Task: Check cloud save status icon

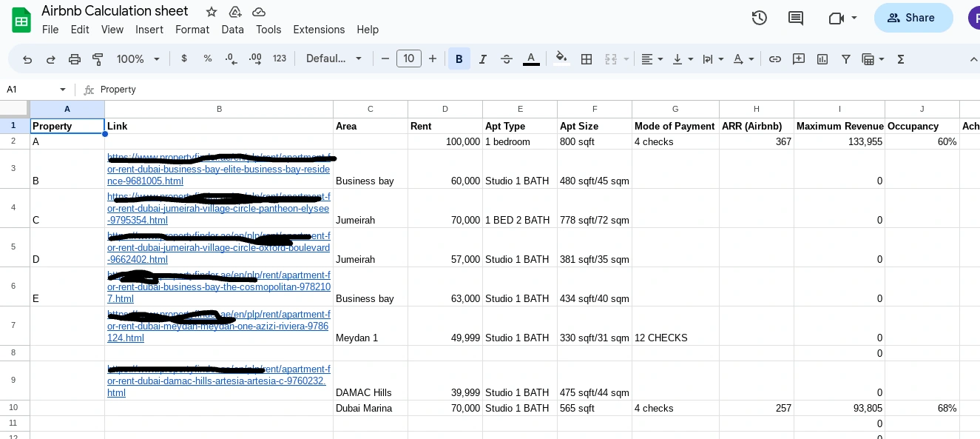Action: pos(259,12)
